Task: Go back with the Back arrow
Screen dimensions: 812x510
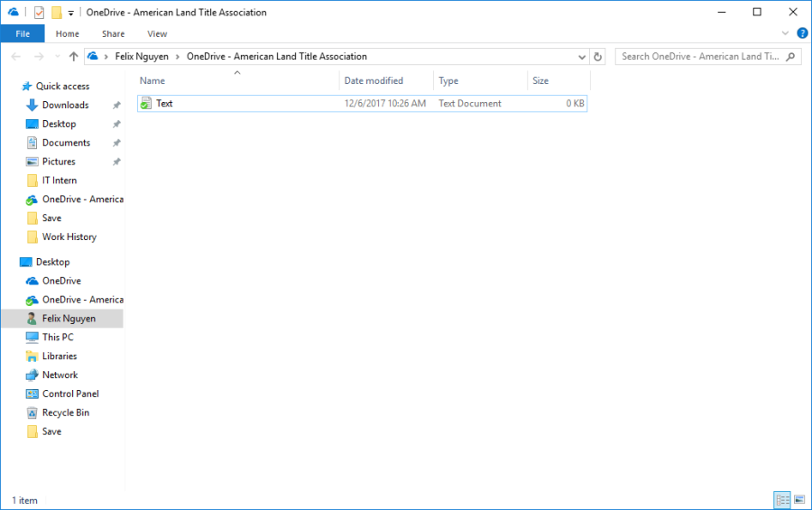Action: (x=16, y=57)
